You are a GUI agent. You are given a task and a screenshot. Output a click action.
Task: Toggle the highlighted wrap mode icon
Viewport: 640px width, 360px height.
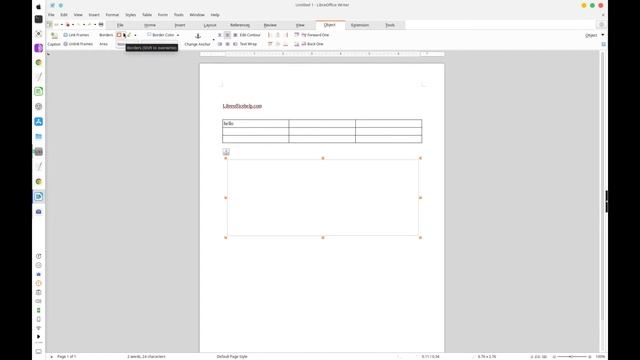[227, 35]
